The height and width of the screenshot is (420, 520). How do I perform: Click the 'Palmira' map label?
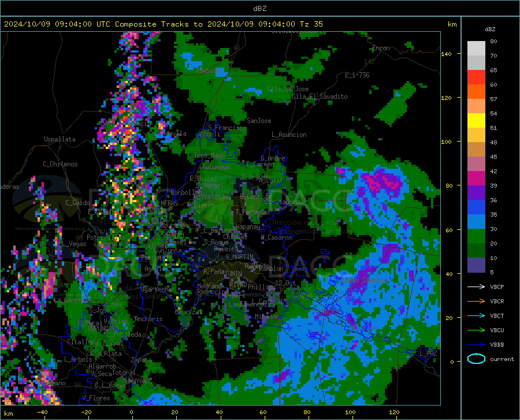tap(226, 248)
